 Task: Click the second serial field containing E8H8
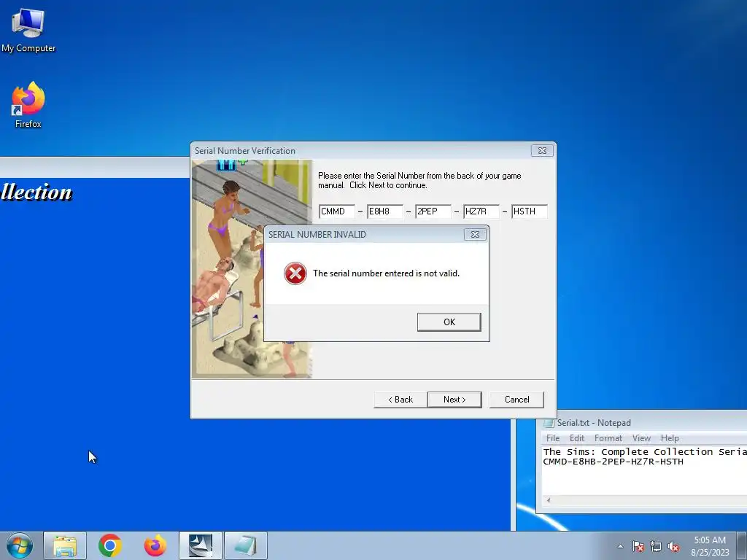(x=385, y=211)
